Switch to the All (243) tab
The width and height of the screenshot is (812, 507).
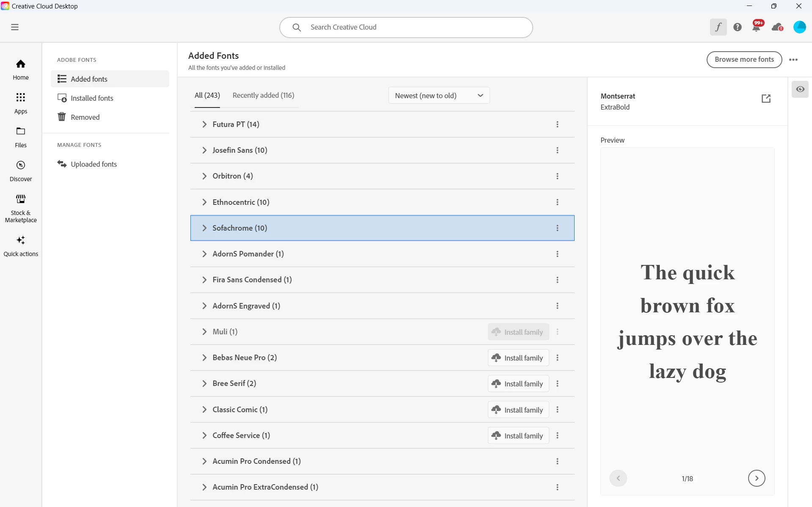(x=207, y=96)
